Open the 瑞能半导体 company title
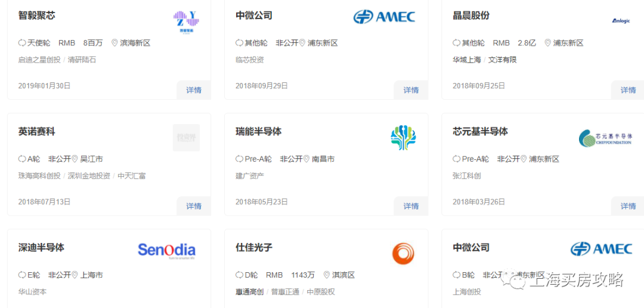This screenshot has height=308, width=644. click(258, 131)
